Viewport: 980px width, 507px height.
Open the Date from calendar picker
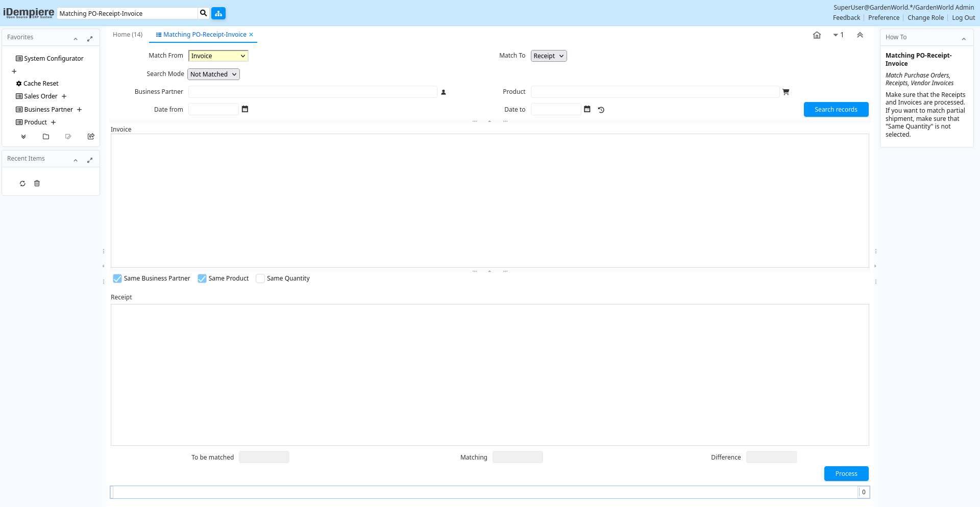click(245, 109)
